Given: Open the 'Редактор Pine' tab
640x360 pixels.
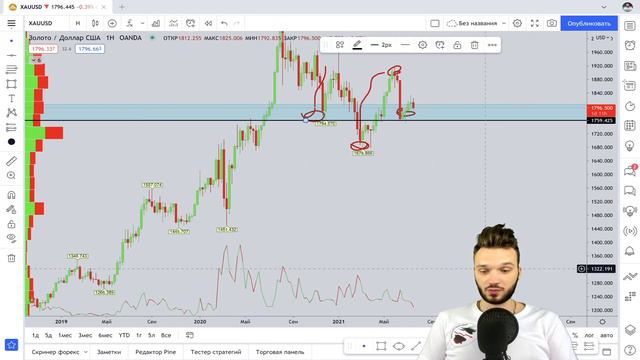Looking at the screenshot, I should pos(156,352).
